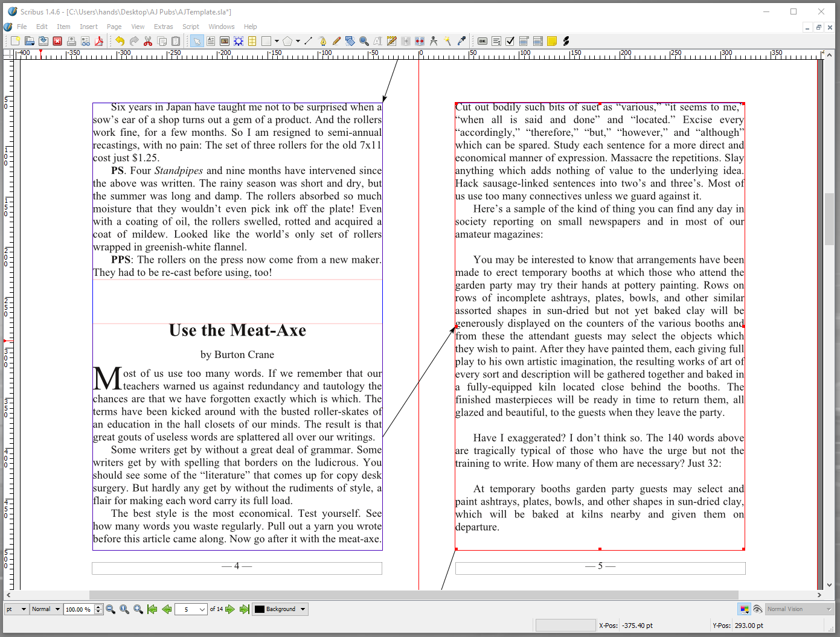Open the polygon tool dropdown arrow
This screenshot has height=637, width=840.
click(x=298, y=41)
